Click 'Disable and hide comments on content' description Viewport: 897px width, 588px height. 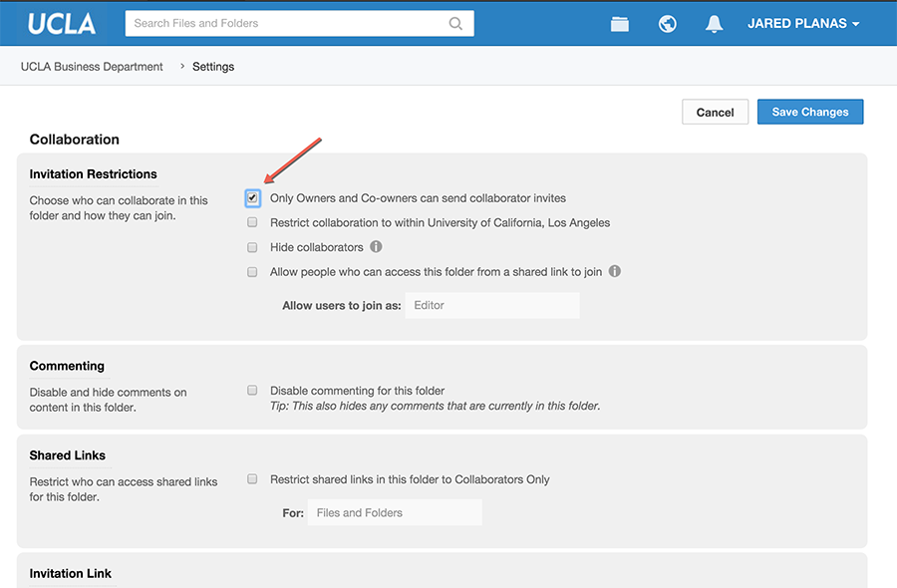pos(108,400)
